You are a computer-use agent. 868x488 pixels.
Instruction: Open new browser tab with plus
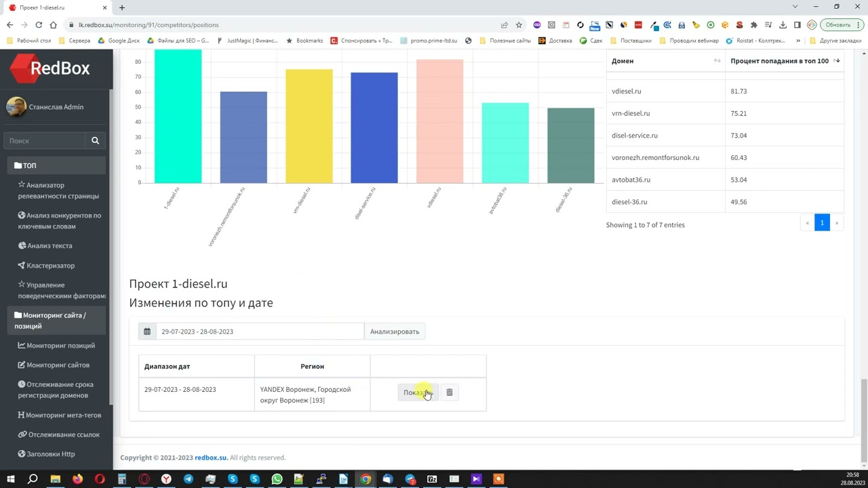click(x=122, y=7)
